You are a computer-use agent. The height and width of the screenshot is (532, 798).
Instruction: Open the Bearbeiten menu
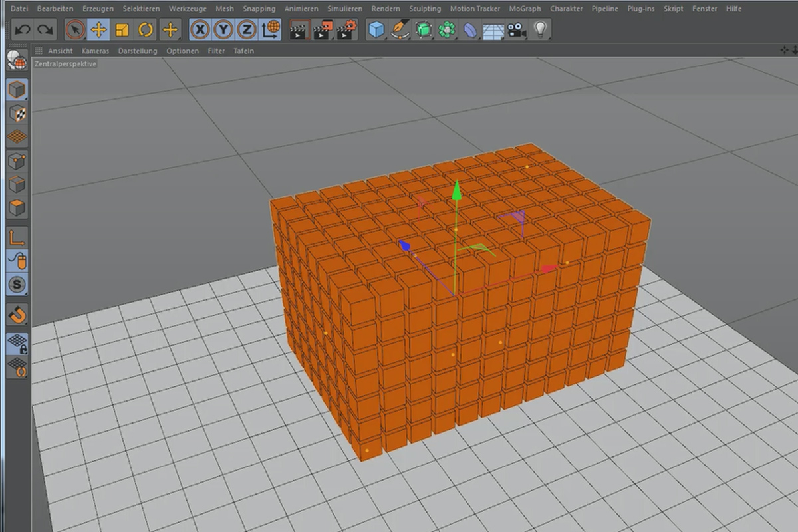tap(55, 9)
